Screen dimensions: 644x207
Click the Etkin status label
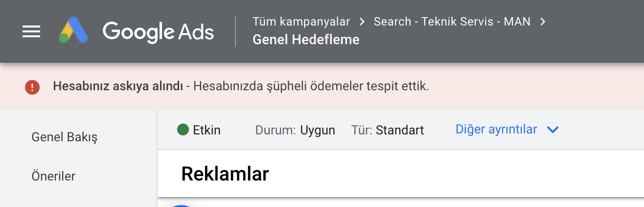(x=207, y=130)
